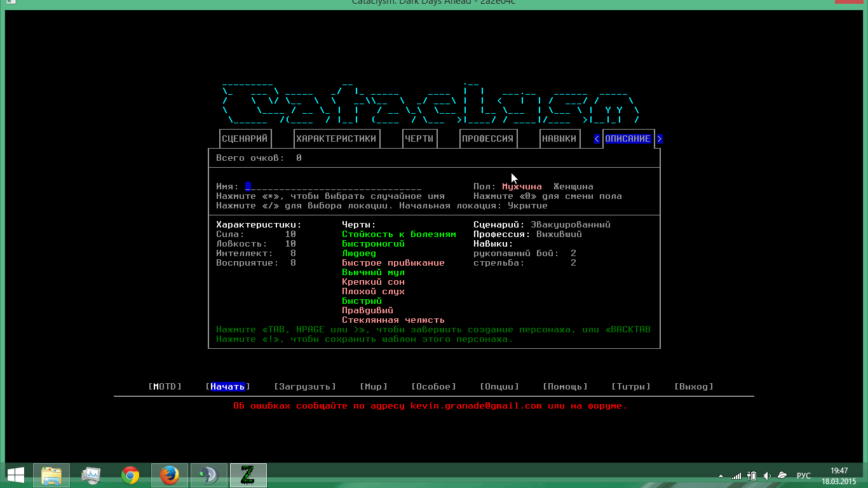Viewport: 868px width, 488px height.
Task: Open the [Опции] menu entry
Action: (499, 386)
